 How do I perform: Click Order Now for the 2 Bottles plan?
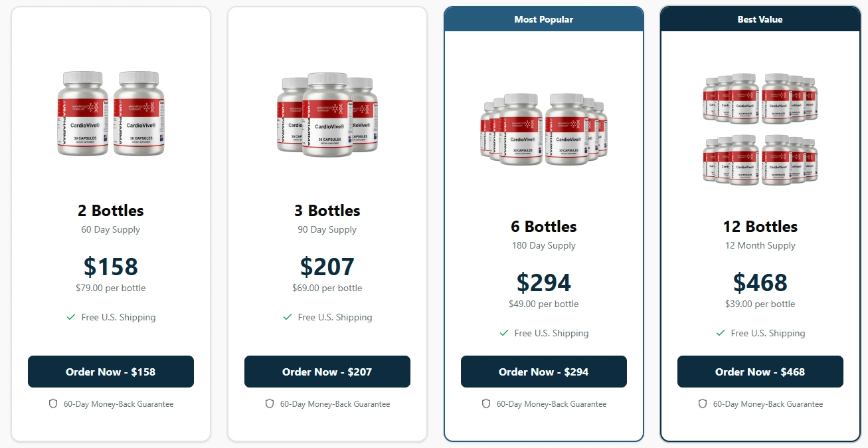click(110, 372)
